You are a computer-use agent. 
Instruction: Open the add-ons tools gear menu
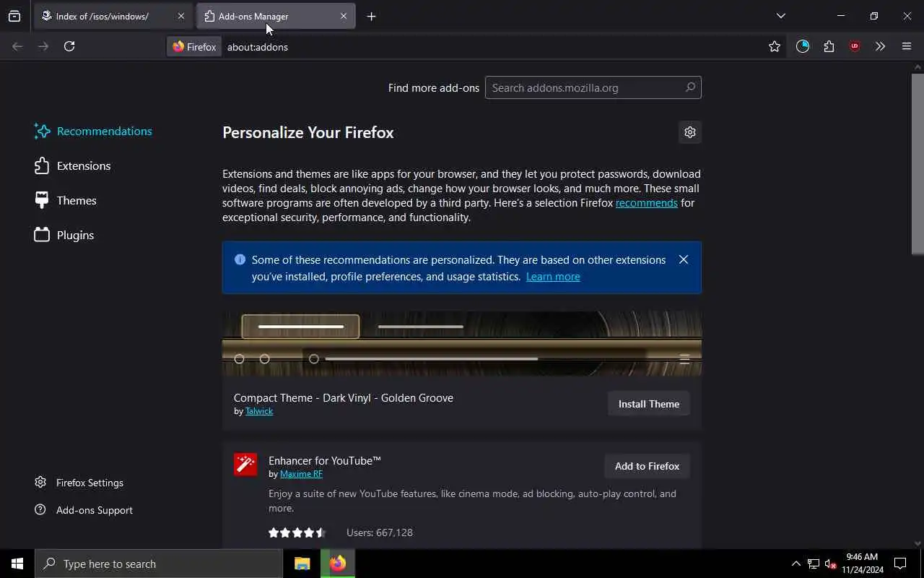click(690, 132)
